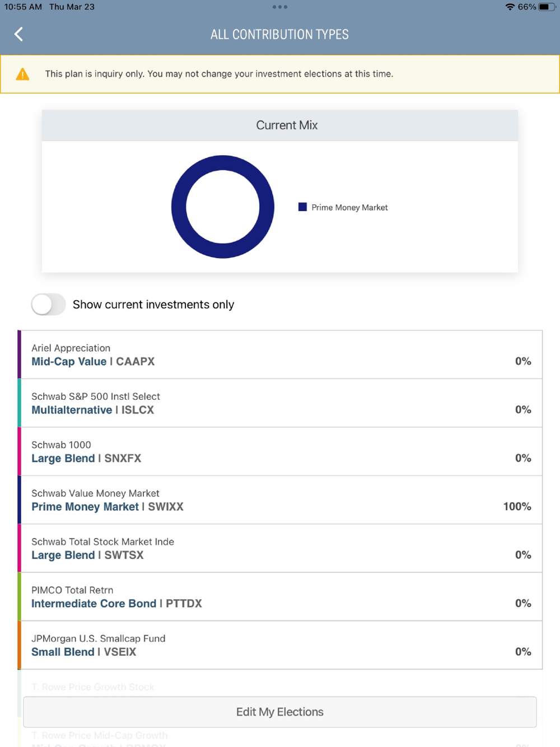Image resolution: width=560 pixels, height=747 pixels.
Task: Open JPMorgan U.S. Smallcap VSEIX row
Action: (280, 645)
